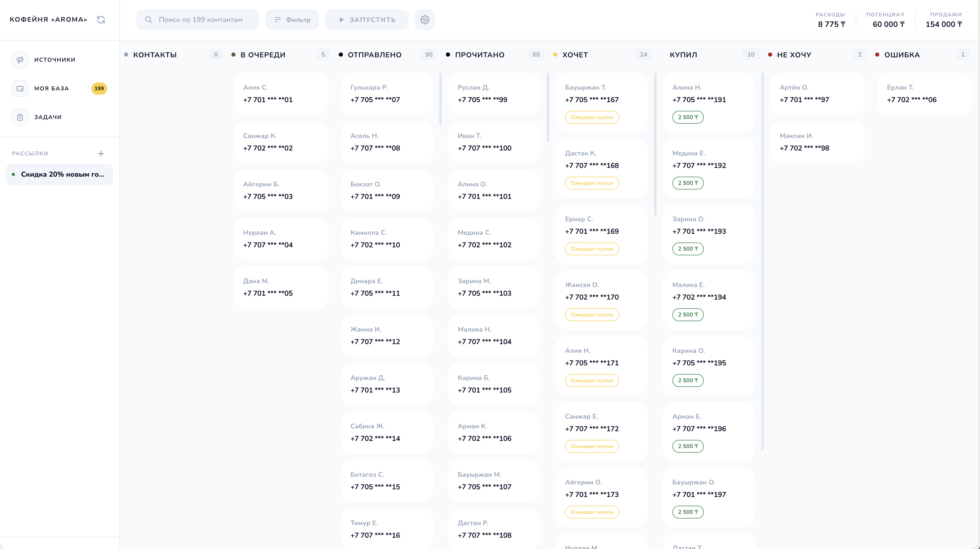Click the Не хочу column header
The height and width of the screenshot is (549, 980).
(794, 55)
